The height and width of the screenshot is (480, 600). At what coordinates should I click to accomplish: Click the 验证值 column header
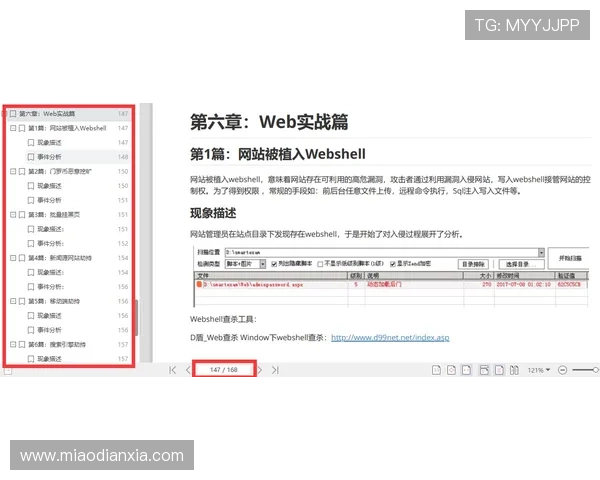572,276
